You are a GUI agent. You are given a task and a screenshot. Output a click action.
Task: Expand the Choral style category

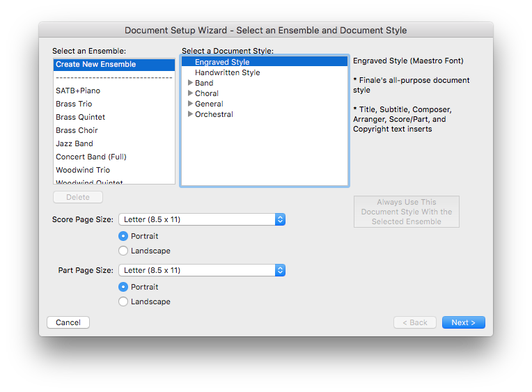point(190,93)
